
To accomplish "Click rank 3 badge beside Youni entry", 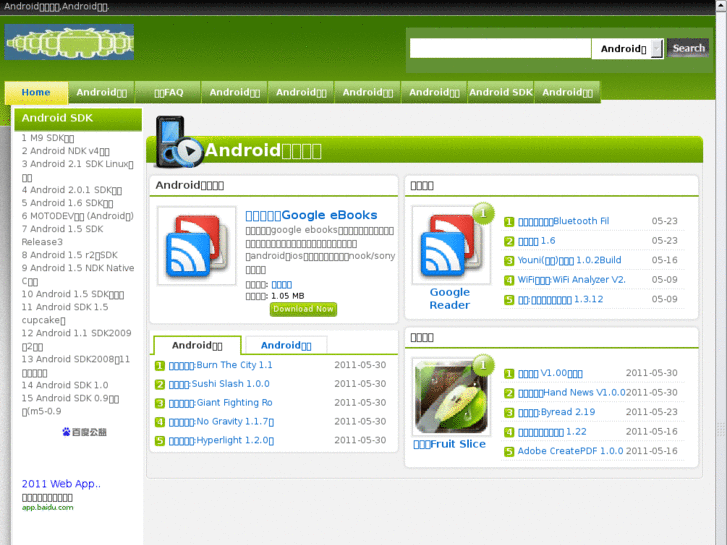I will [509, 261].
